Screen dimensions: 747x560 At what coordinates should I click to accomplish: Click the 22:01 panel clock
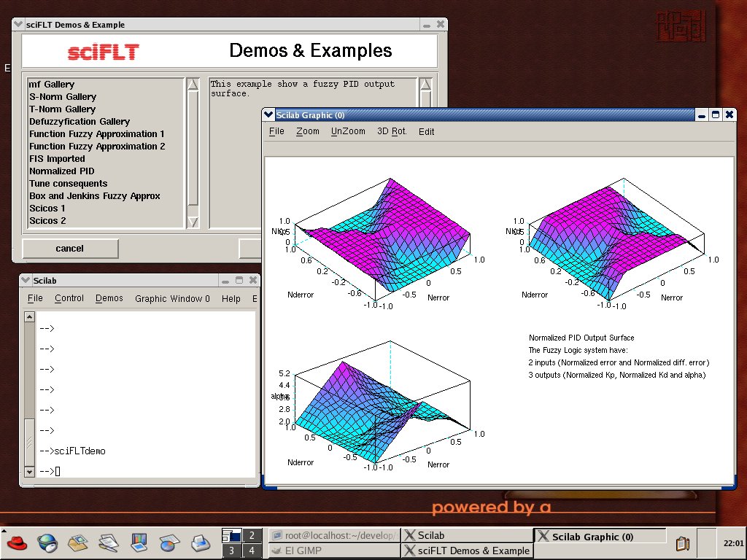pos(733,542)
